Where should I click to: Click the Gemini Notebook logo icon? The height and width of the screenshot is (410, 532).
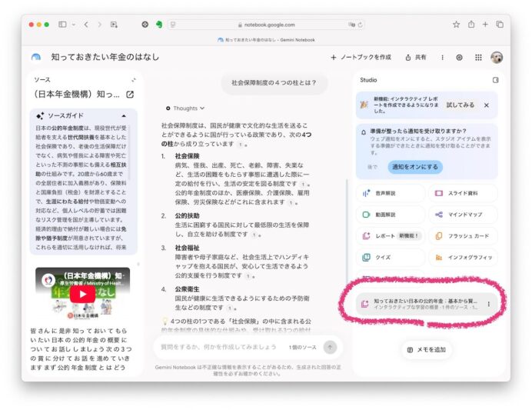(x=36, y=58)
